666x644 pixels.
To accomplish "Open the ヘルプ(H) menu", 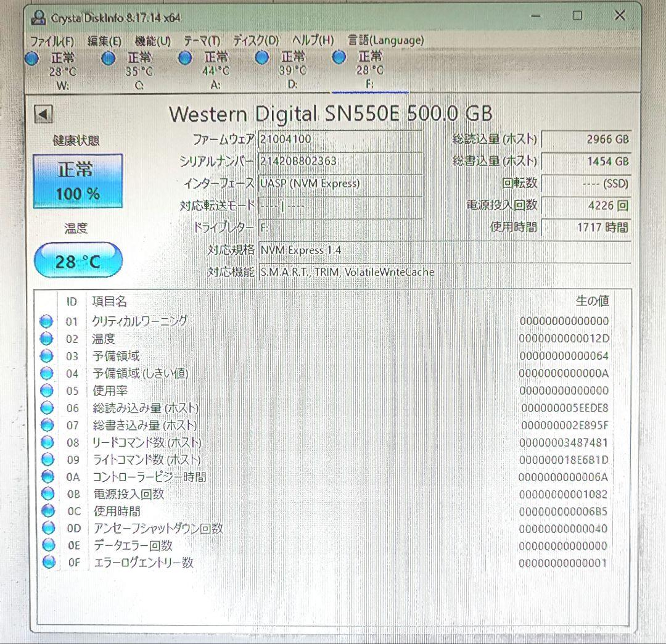I will [x=313, y=40].
